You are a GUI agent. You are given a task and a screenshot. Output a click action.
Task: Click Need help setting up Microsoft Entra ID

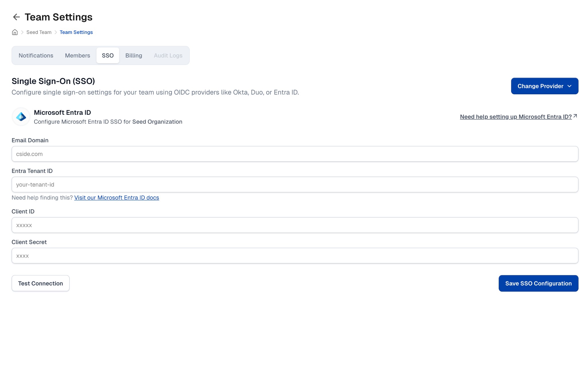click(x=515, y=117)
